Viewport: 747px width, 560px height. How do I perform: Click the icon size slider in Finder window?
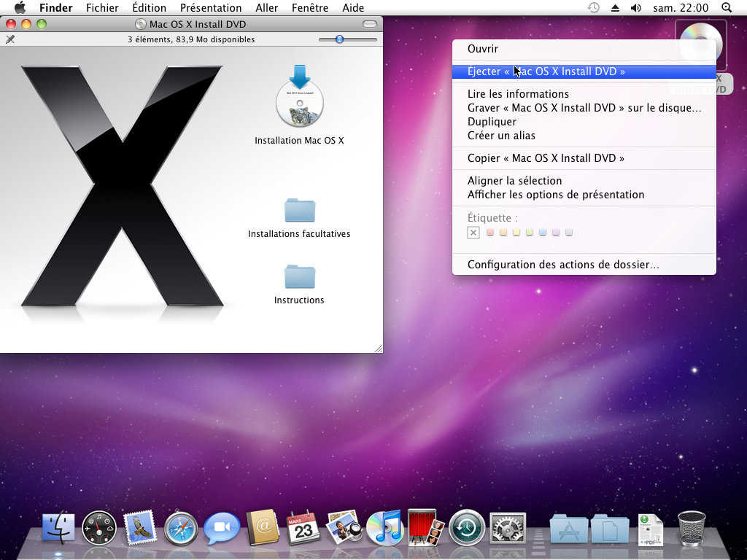pyautogui.click(x=339, y=39)
